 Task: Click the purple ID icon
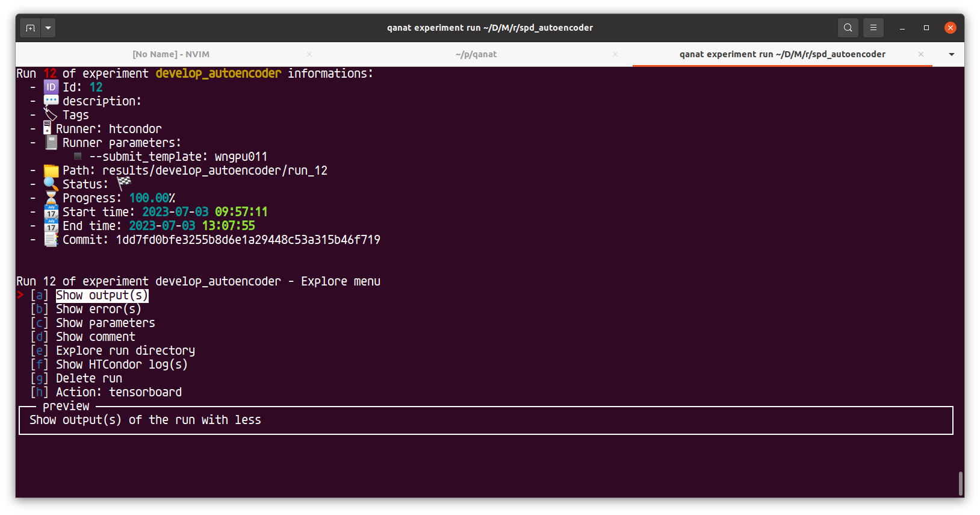pos(51,87)
